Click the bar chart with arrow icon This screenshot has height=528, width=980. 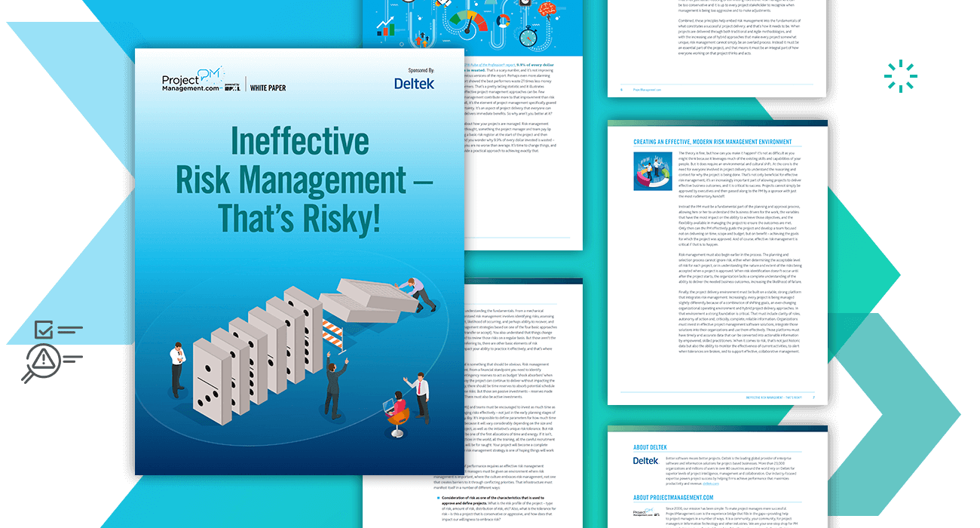pos(387,29)
